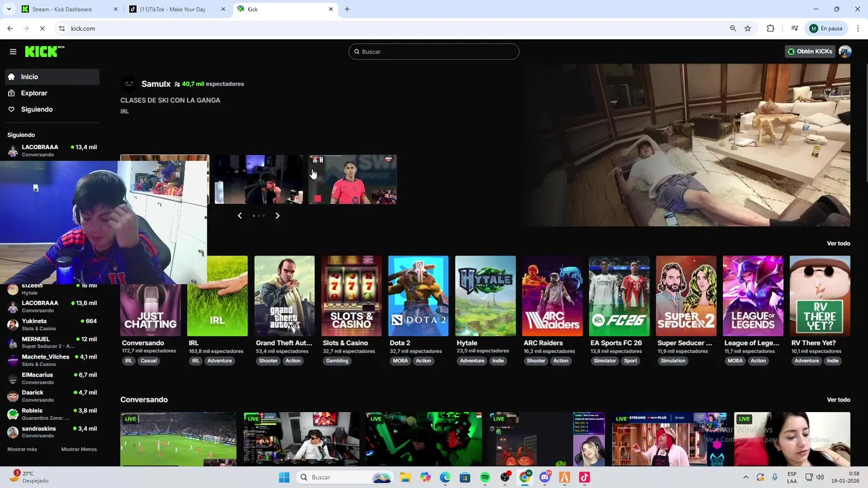Show previous featured carousel stream
Viewport: 868px width, 488px height.
coord(239,216)
